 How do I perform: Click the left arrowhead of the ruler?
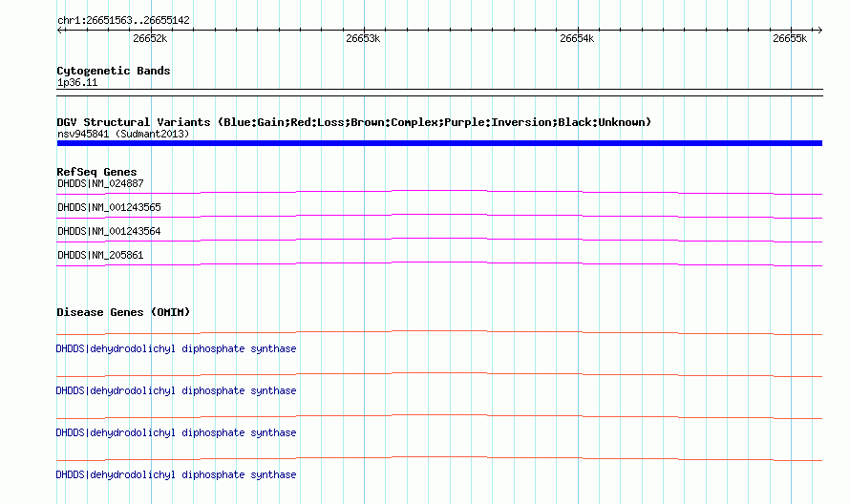(x=60, y=30)
